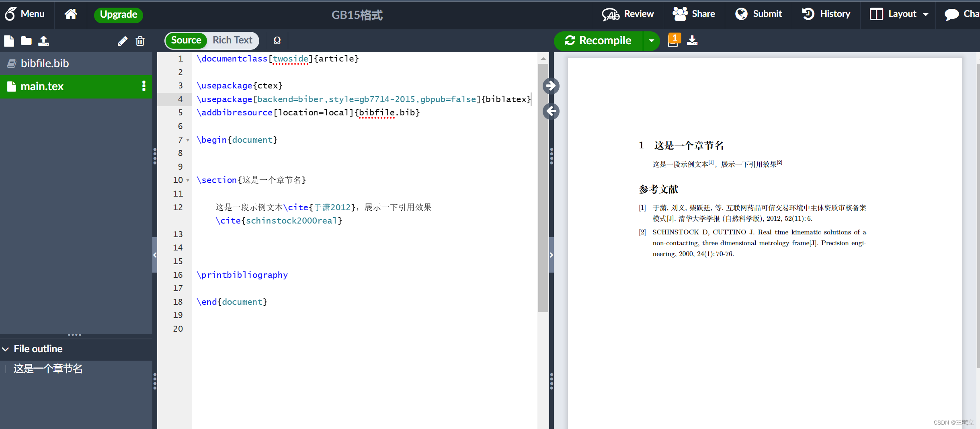
Task: View compile logs with warning badge
Action: tap(674, 40)
